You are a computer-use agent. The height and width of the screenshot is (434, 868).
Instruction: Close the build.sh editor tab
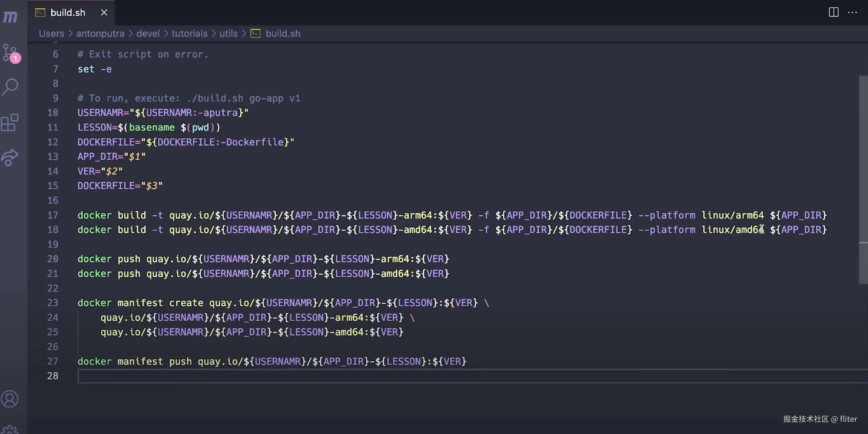tap(104, 12)
